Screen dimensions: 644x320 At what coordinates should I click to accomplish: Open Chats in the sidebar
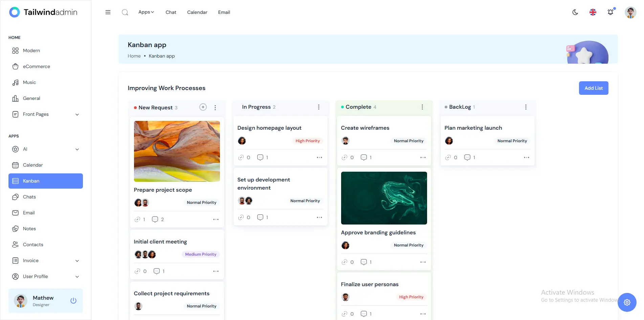point(46,197)
